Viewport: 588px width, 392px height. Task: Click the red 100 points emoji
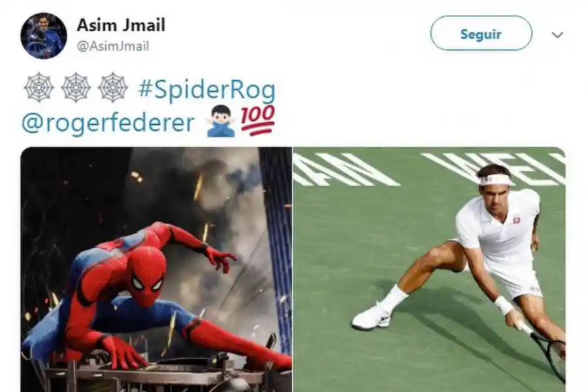coord(258,120)
